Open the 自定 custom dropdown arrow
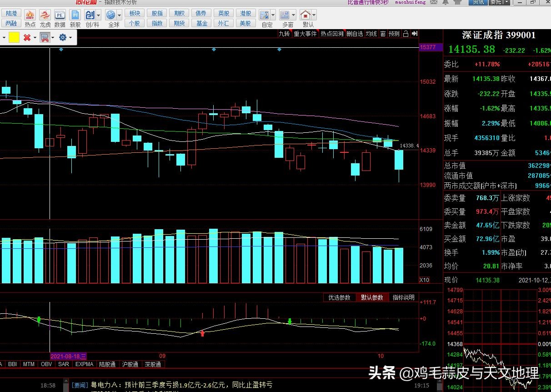Screen dimensions: 551x392 (273, 15)
